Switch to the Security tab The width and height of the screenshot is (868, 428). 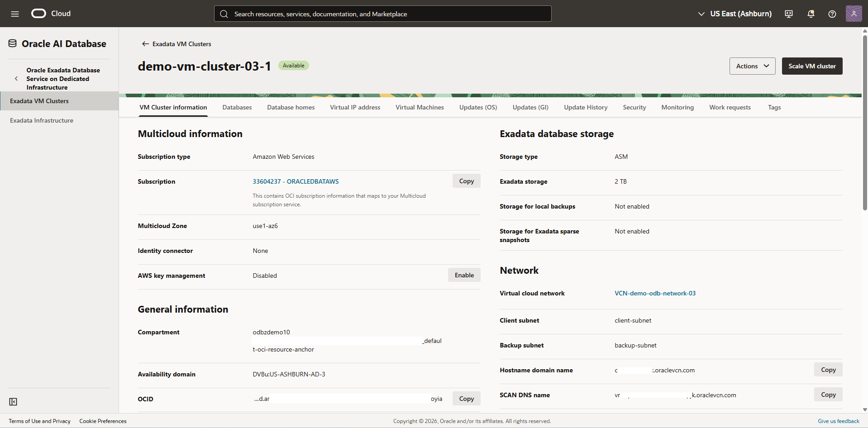pos(634,107)
